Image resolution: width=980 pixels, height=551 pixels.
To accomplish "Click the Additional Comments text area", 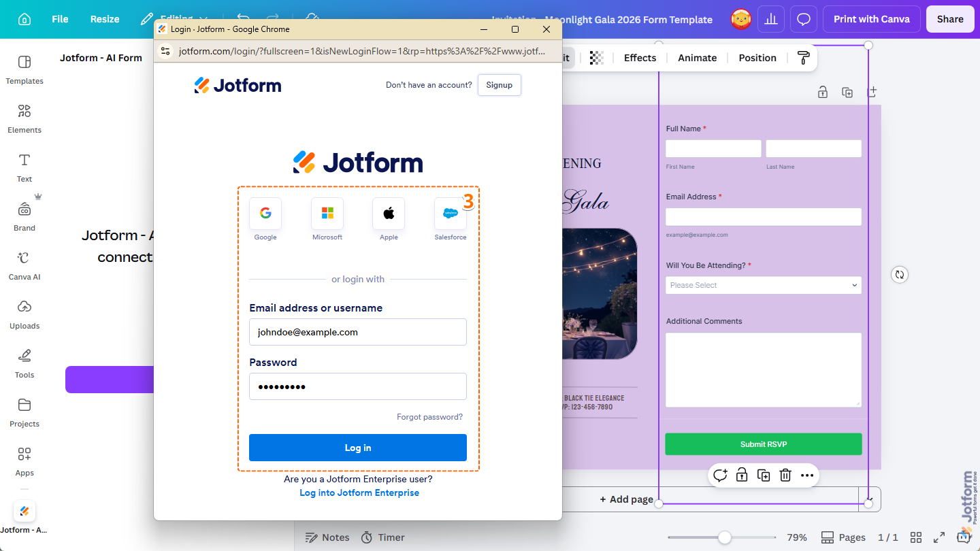I will (764, 369).
